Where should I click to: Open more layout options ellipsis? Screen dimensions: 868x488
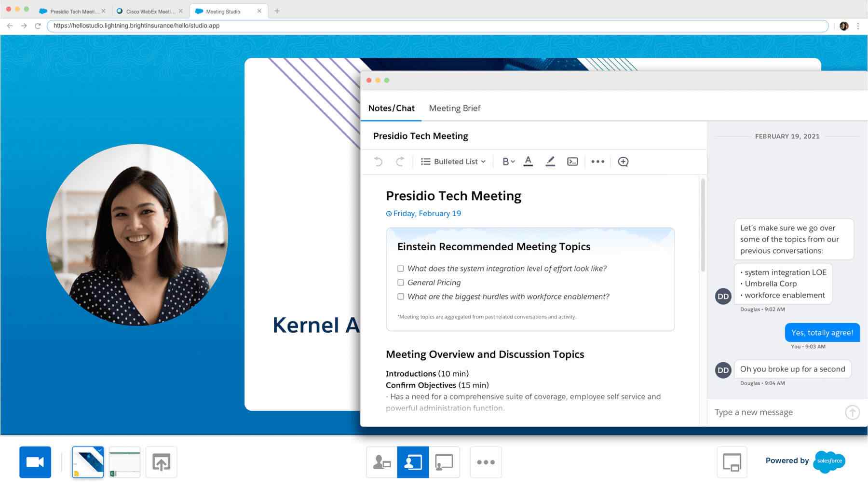(x=486, y=462)
